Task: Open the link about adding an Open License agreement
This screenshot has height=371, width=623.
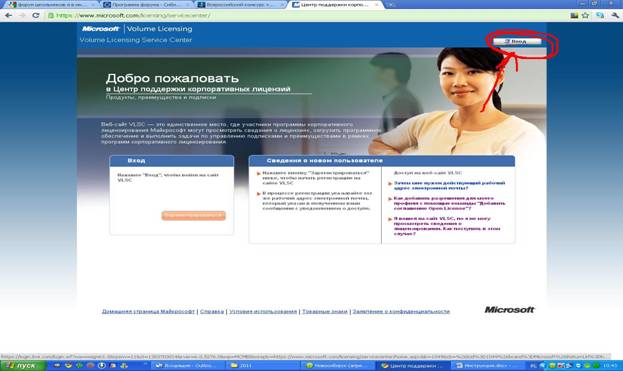Action: click(x=449, y=203)
